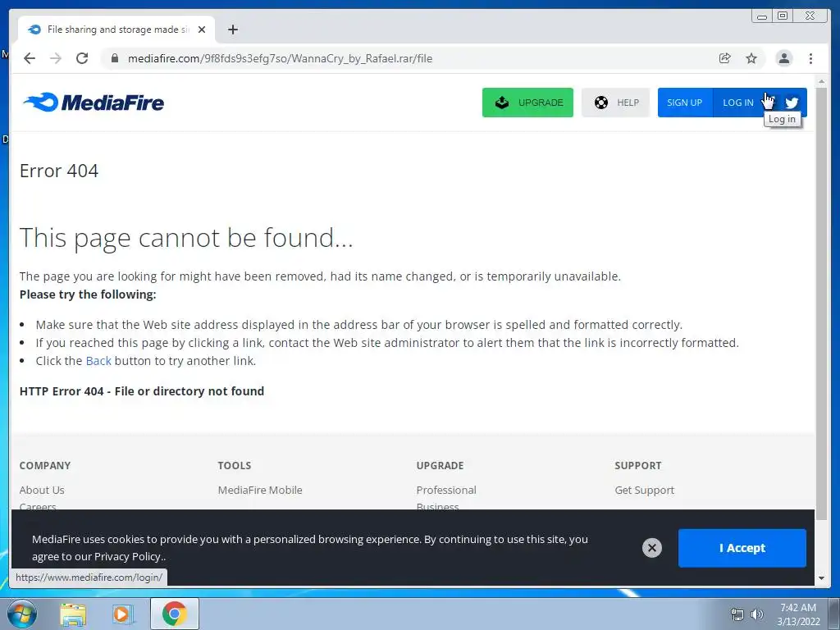840x630 pixels.
Task: Click the SUPPORT footer heading
Action: (x=638, y=466)
